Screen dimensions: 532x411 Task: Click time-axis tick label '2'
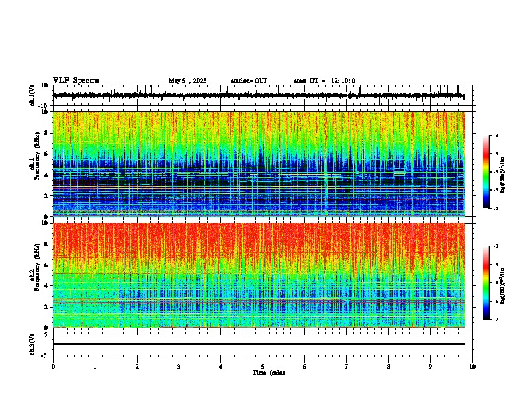click(137, 367)
